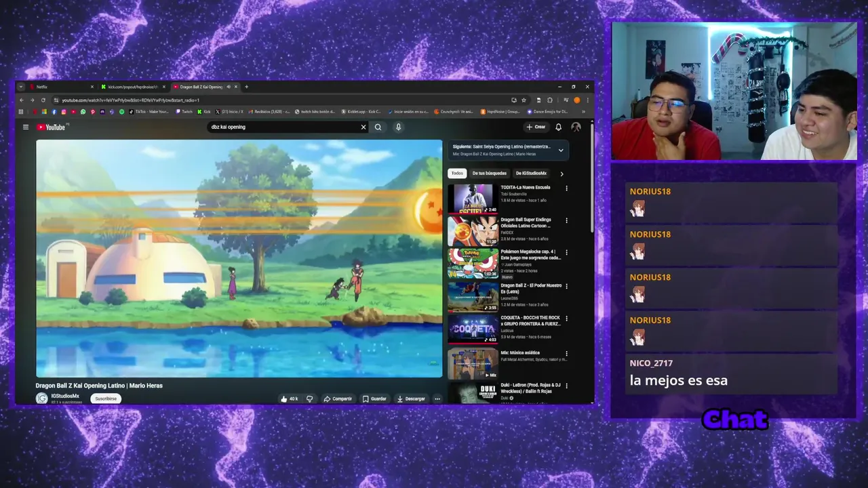868x488 pixels.
Task: Show hidden bookmarks with the overflow chevron
Action: click(x=583, y=112)
